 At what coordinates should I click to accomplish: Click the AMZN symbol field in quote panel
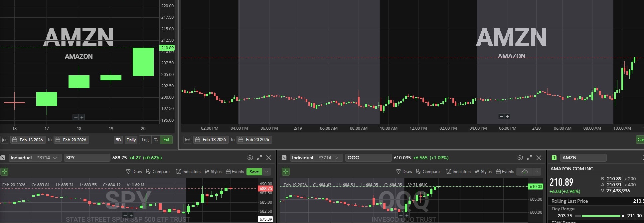tap(583, 158)
